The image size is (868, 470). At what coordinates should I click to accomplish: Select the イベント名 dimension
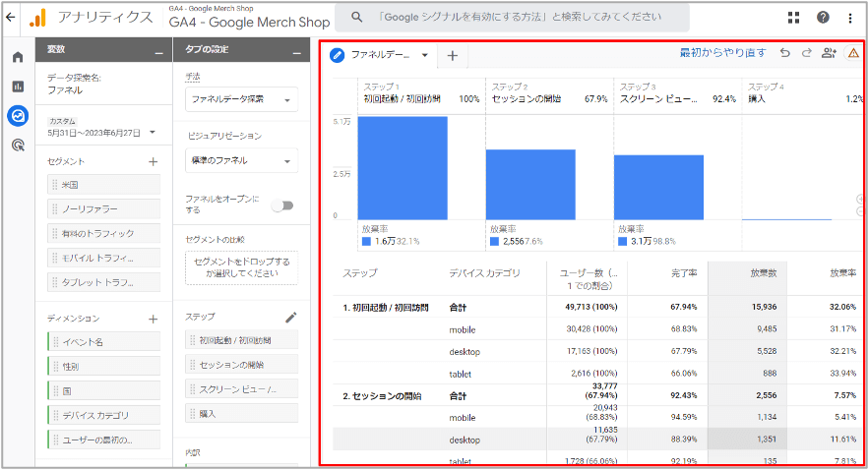click(104, 342)
